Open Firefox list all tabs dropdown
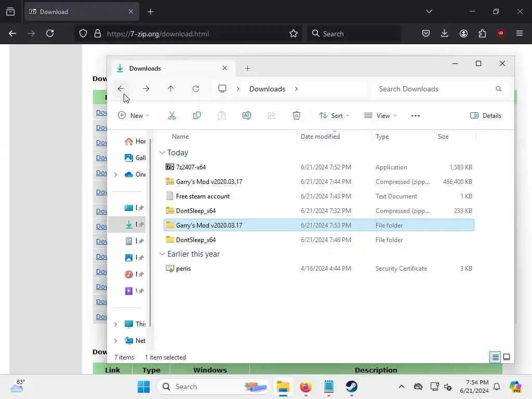532x399 pixels. (x=429, y=11)
